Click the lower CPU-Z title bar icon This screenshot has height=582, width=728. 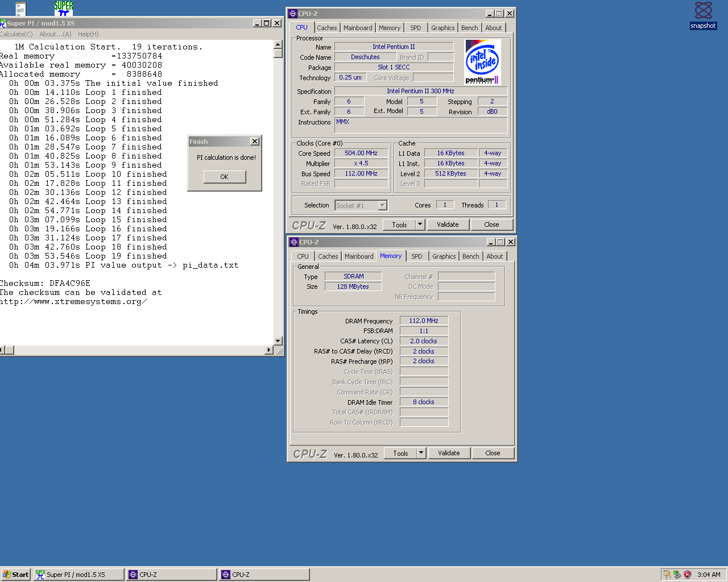(294, 242)
